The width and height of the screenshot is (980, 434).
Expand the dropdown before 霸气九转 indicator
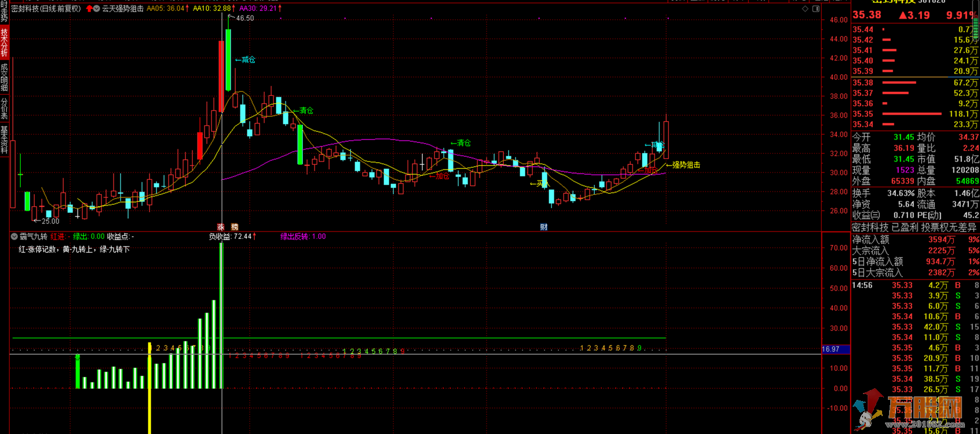pos(14,237)
